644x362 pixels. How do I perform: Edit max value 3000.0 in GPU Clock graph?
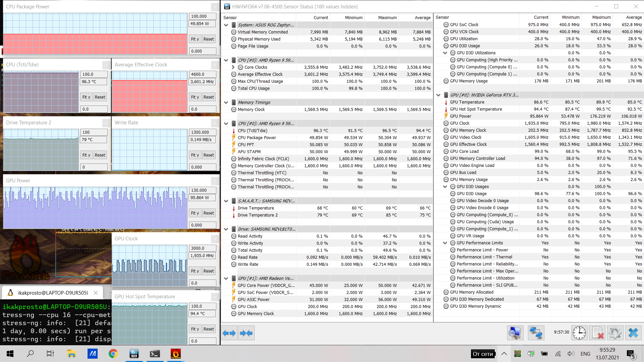[203, 248]
